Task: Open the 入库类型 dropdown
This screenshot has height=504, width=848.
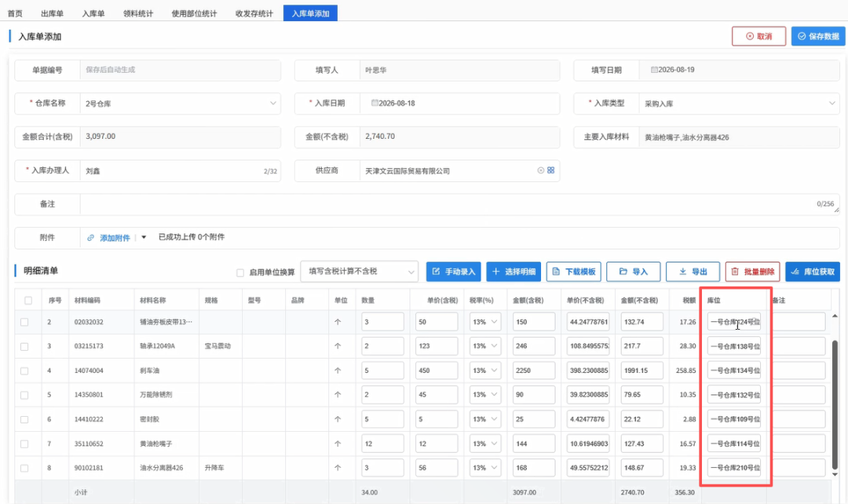Action: tap(739, 104)
